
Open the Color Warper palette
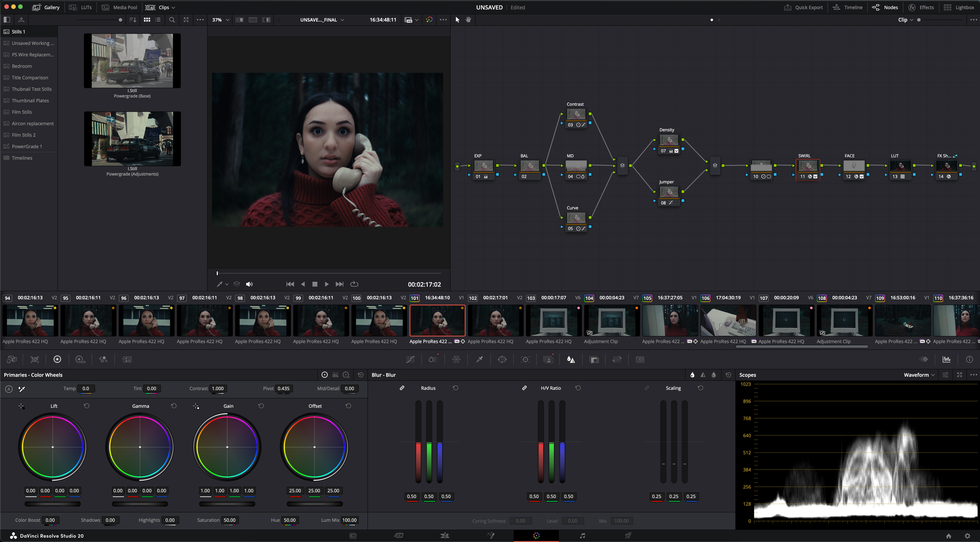pos(456,359)
